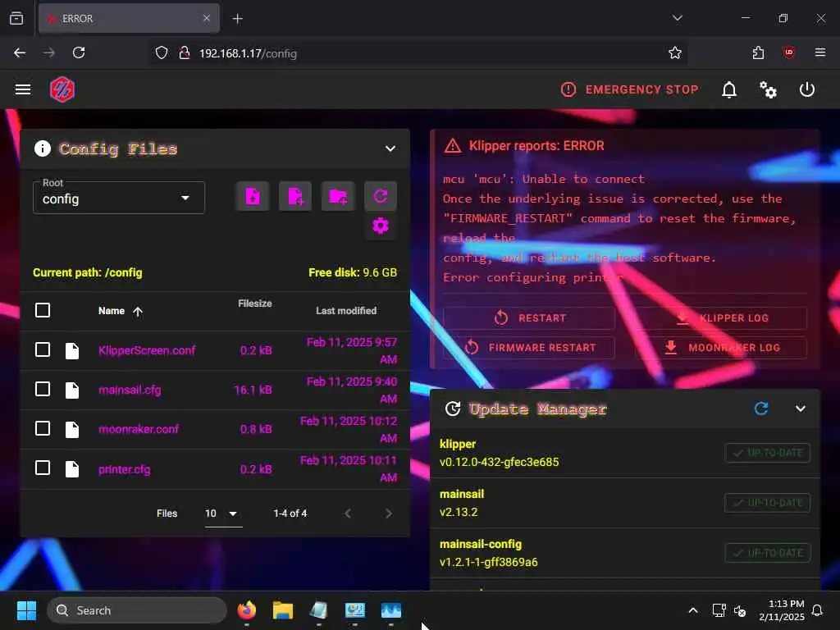
Task: Toggle the select-all files checkbox
Action: pyautogui.click(x=43, y=310)
